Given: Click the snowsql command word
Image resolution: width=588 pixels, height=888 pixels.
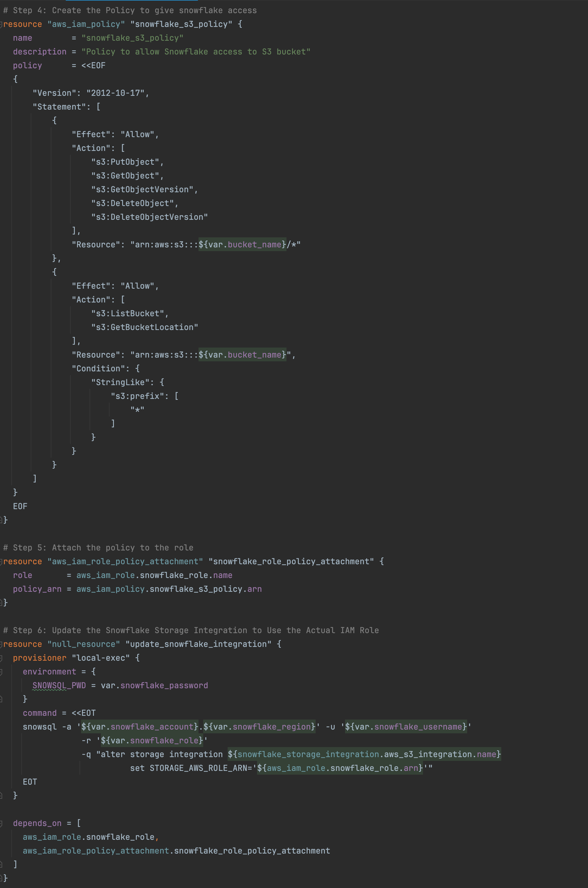Looking at the screenshot, I should (40, 727).
